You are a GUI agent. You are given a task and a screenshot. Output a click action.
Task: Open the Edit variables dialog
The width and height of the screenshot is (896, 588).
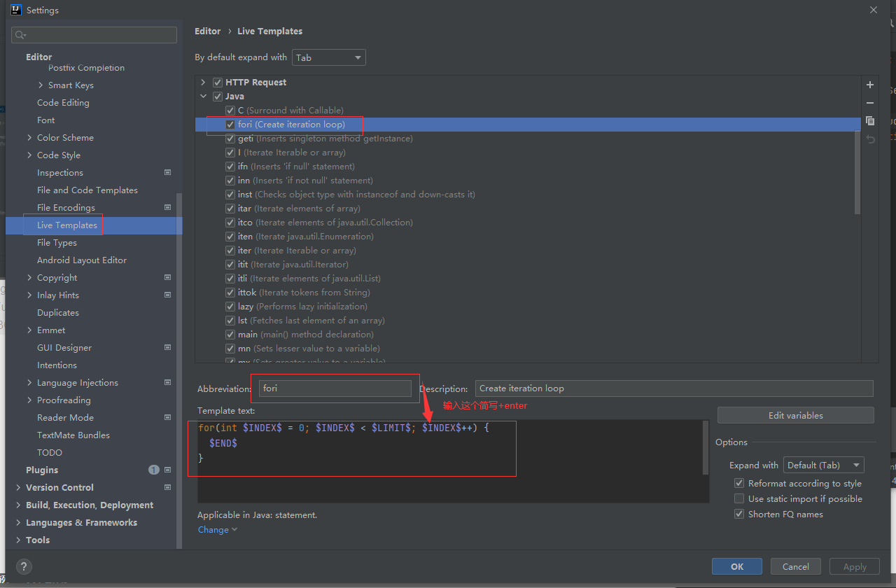(x=796, y=415)
